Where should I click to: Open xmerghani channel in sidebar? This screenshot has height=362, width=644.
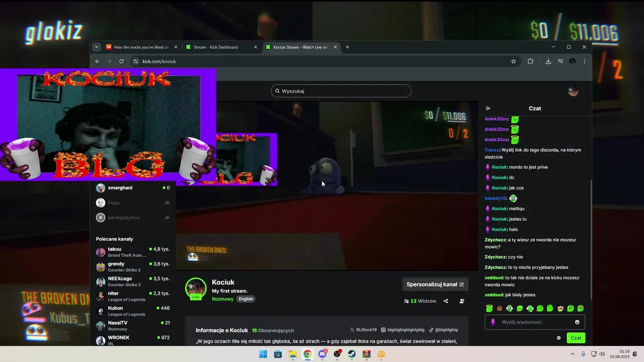pyautogui.click(x=133, y=188)
